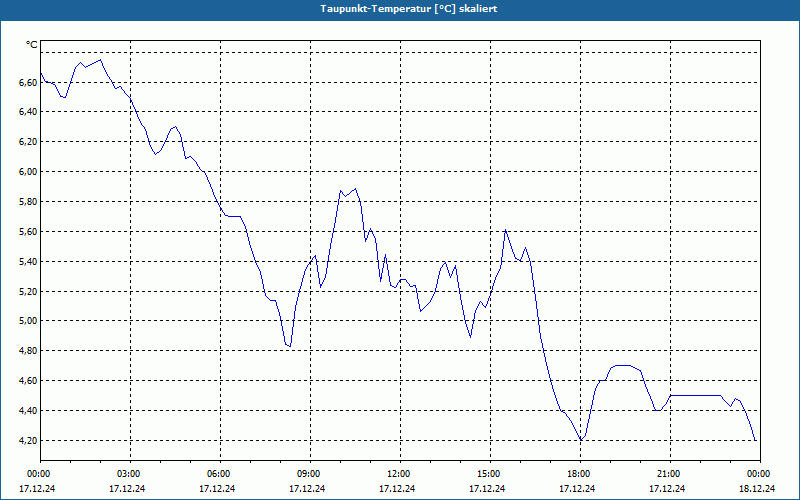This screenshot has width=800, height=500.
Task: Click the 17.12.24 date beneath 06:00
Action: click(x=217, y=488)
